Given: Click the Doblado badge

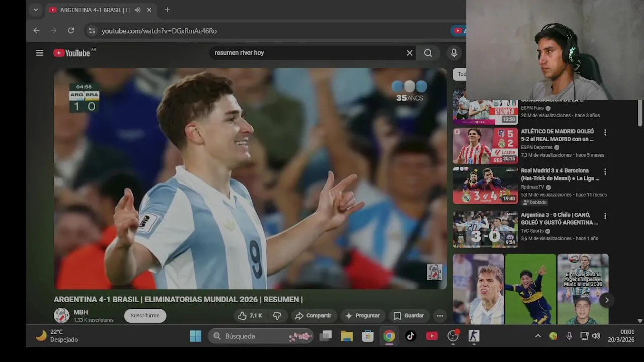Looking at the screenshot, I should click(535, 202).
